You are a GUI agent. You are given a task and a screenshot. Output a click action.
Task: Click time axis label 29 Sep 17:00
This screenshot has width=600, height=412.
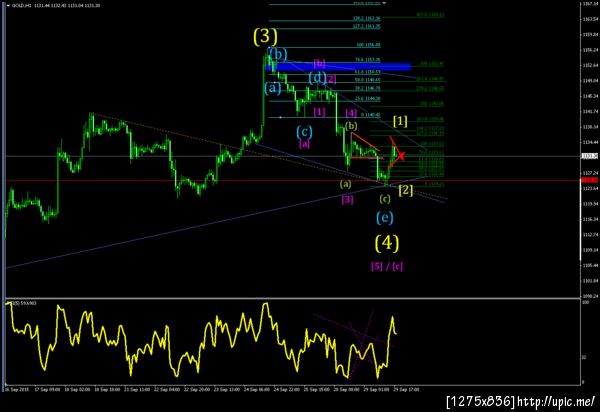click(406, 390)
